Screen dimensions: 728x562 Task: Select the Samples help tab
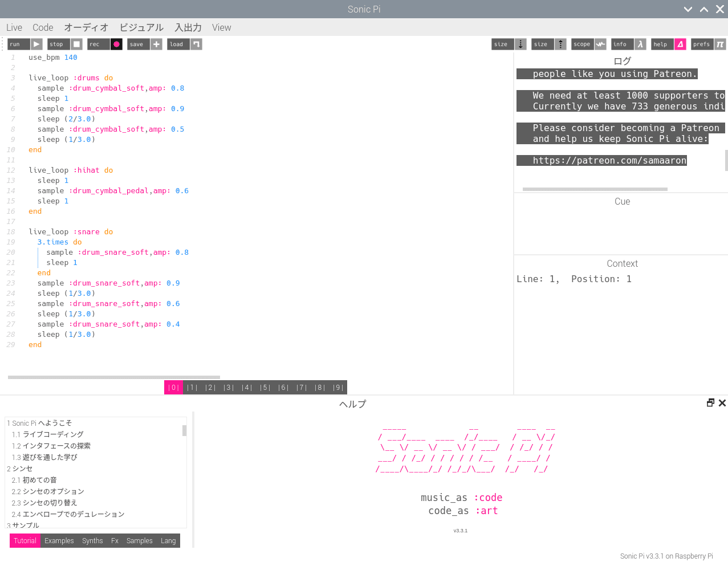tap(140, 541)
